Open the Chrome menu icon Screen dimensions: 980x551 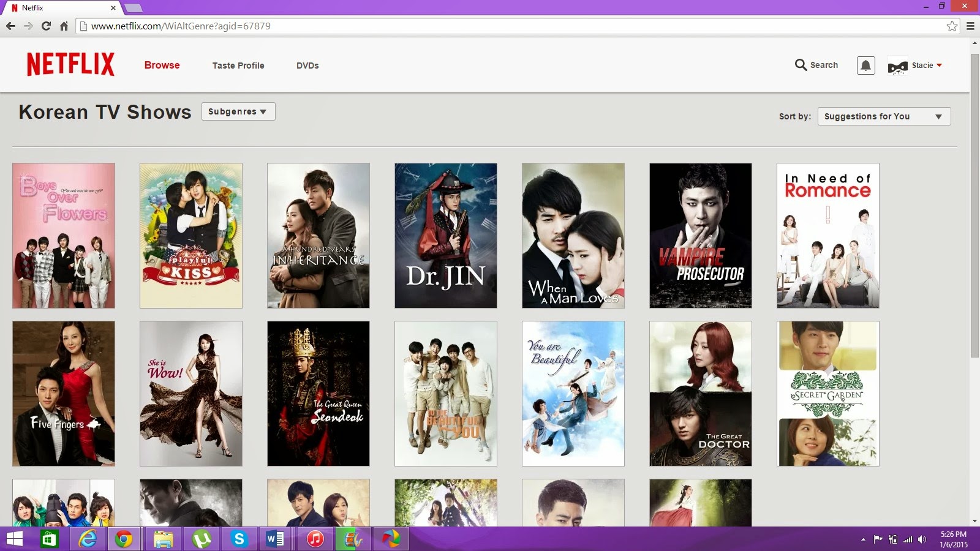click(970, 26)
